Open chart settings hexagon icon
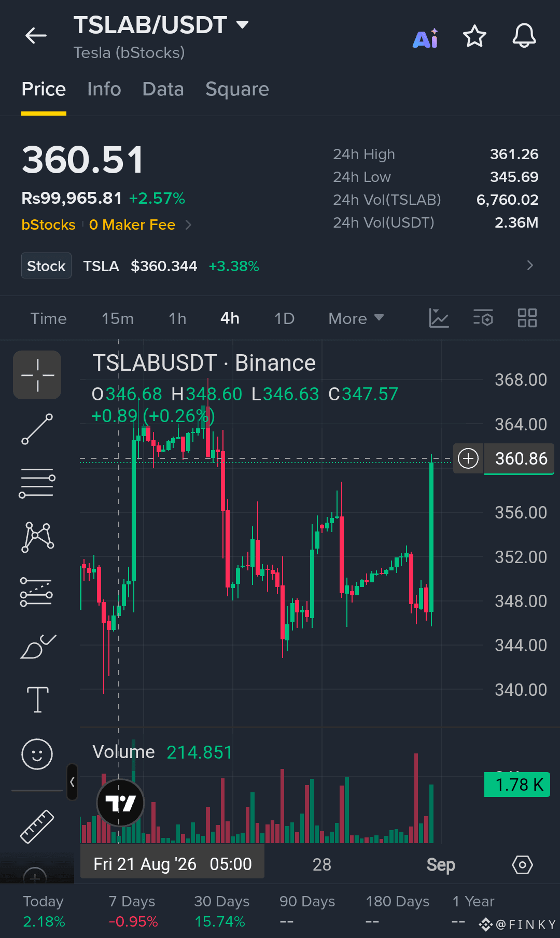The image size is (560, 938). pyautogui.click(x=522, y=864)
